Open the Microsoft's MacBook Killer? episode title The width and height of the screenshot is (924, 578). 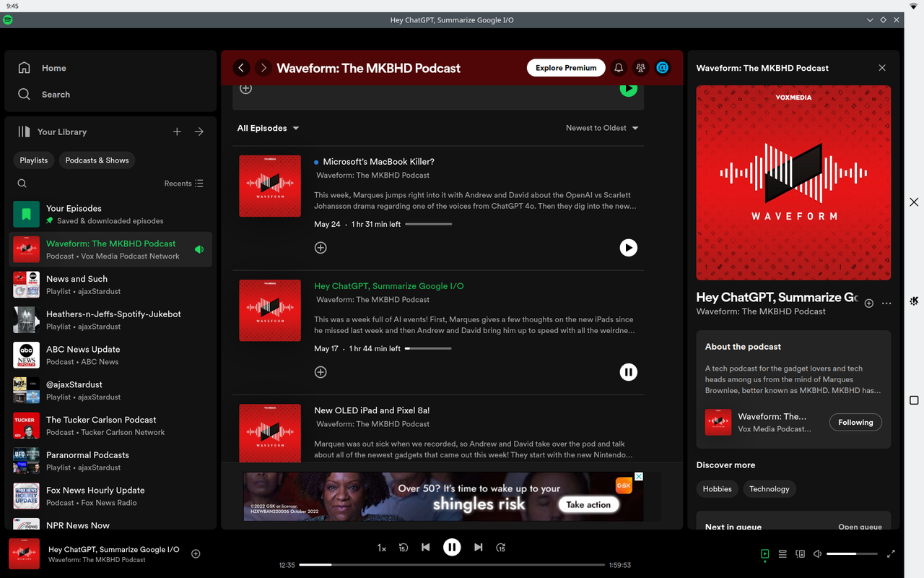[378, 162]
